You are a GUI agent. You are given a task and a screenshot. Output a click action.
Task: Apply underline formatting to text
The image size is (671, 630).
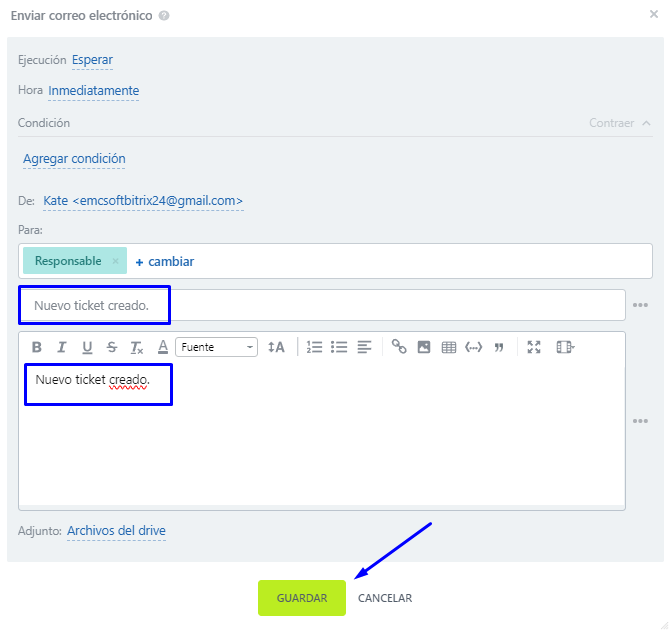[x=87, y=347]
